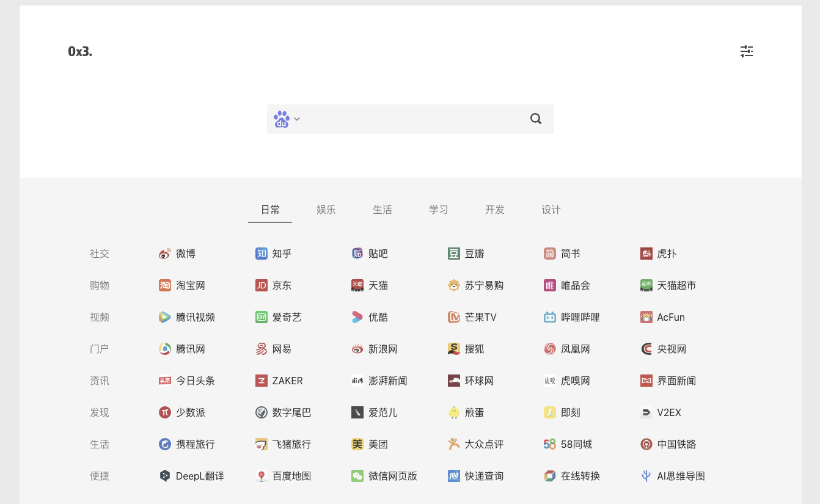
Task: Open the 大众点评 link
Action: tap(476, 444)
